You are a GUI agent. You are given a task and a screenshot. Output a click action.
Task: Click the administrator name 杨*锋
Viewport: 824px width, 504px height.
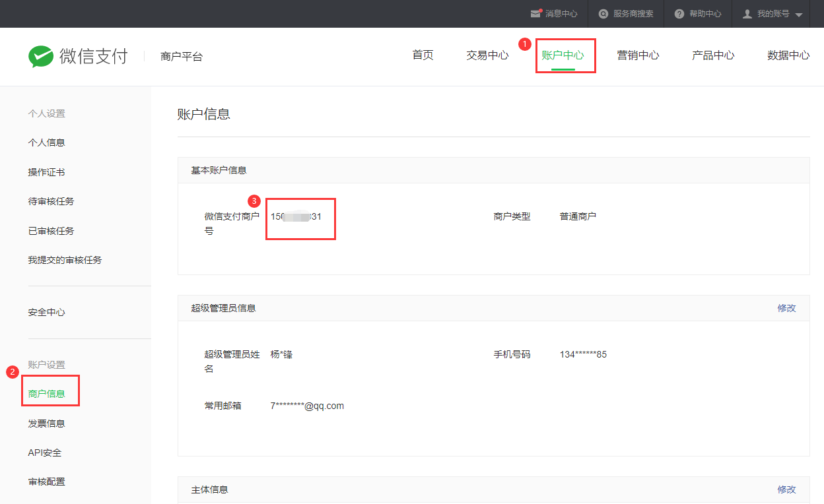(x=281, y=354)
